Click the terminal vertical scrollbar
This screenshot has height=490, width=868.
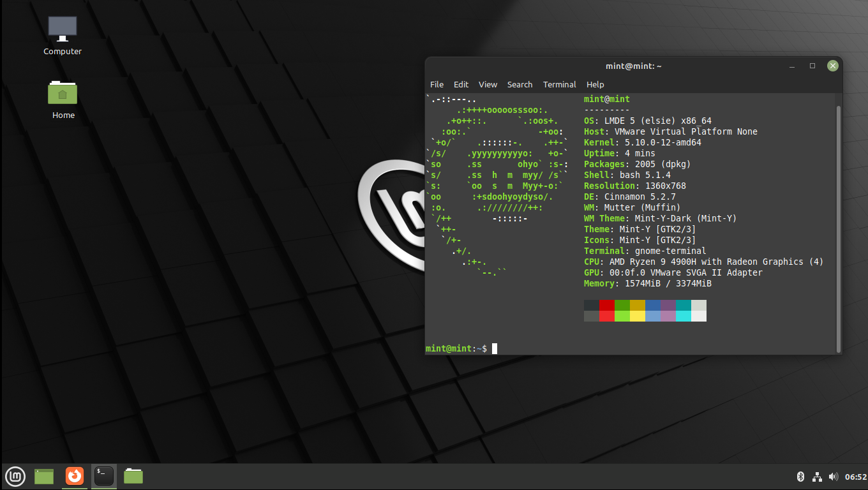tap(839, 228)
